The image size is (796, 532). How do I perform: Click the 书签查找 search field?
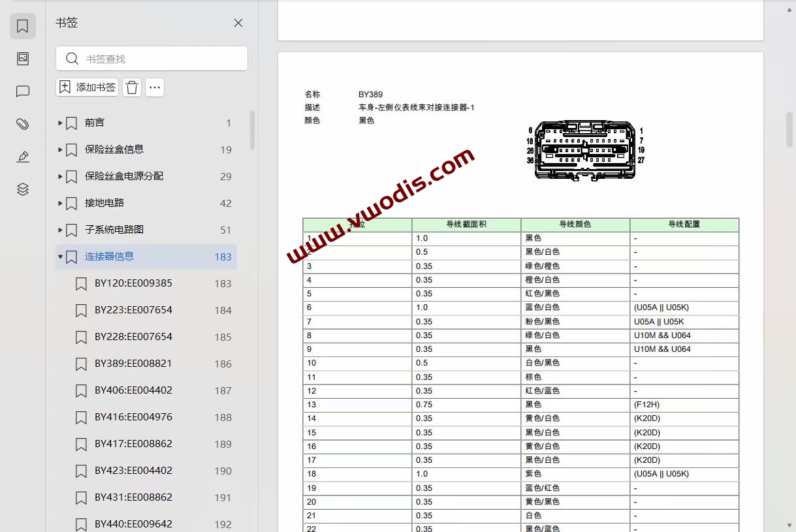(x=151, y=58)
